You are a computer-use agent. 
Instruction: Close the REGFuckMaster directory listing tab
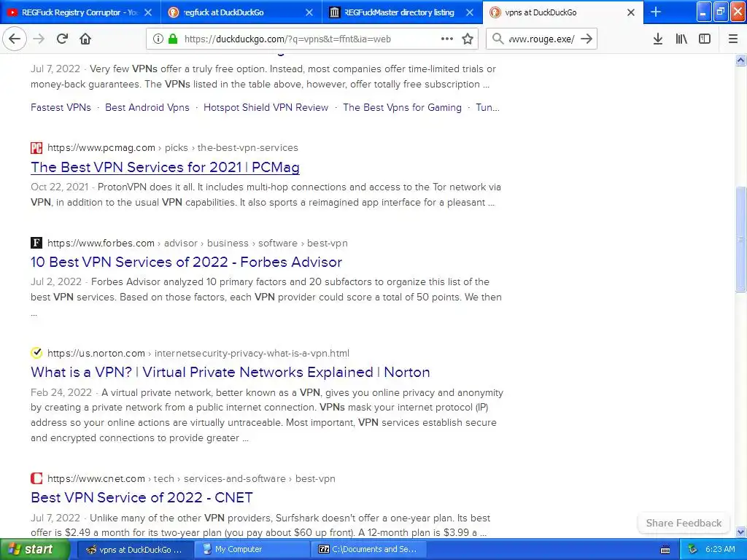tap(470, 12)
